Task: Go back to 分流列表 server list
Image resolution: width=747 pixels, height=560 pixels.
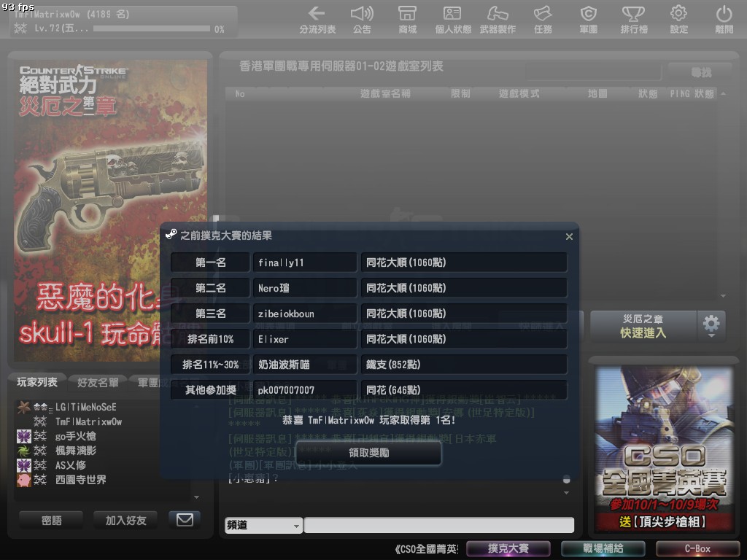Action: (317, 15)
